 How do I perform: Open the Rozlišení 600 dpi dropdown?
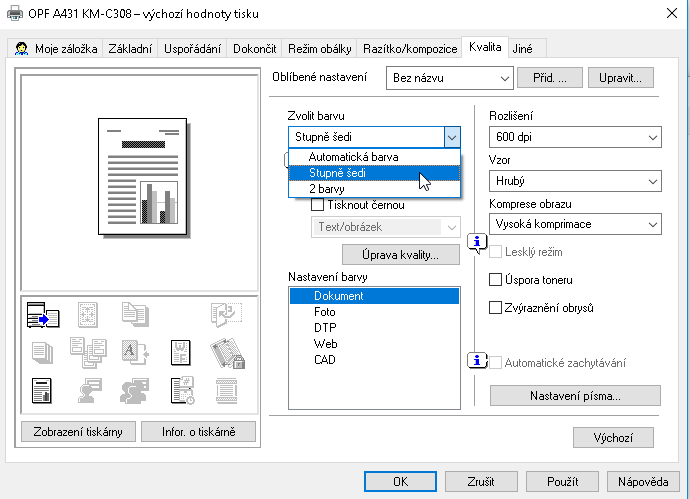click(575, 137)
